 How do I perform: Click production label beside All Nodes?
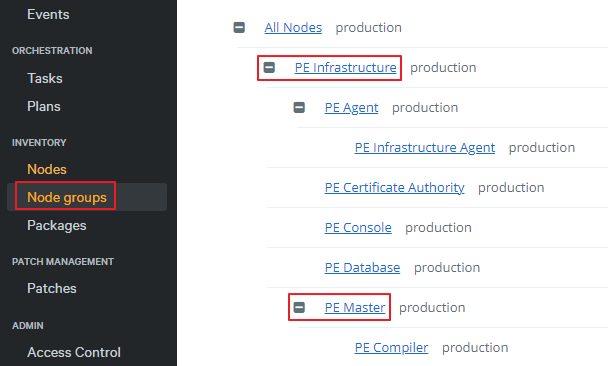(x=368, y=28)
